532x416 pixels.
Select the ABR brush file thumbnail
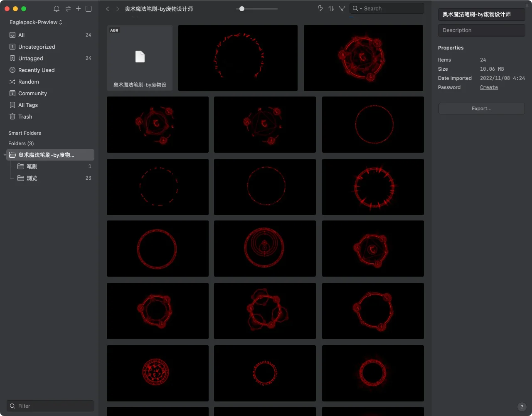pyautogui.click(x=140, y=58)
